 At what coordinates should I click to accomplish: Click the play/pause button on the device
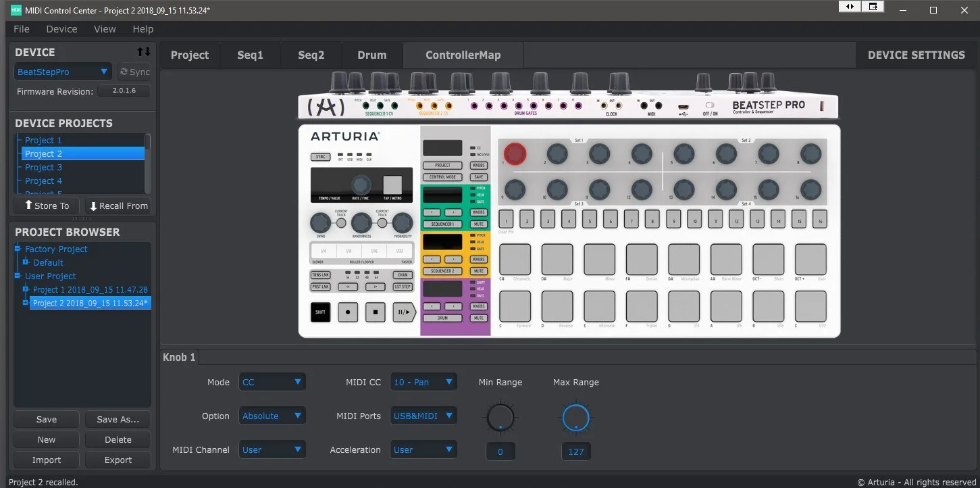pos(403,312)
